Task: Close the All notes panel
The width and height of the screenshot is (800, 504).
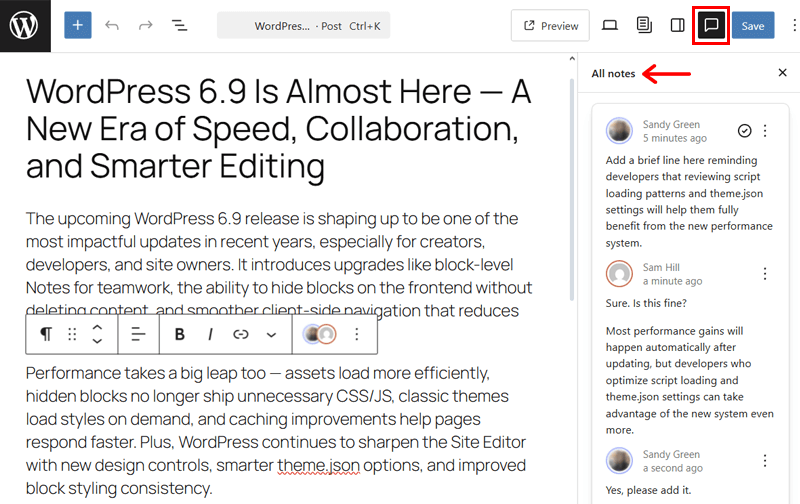Action: (x=782, y=73)
